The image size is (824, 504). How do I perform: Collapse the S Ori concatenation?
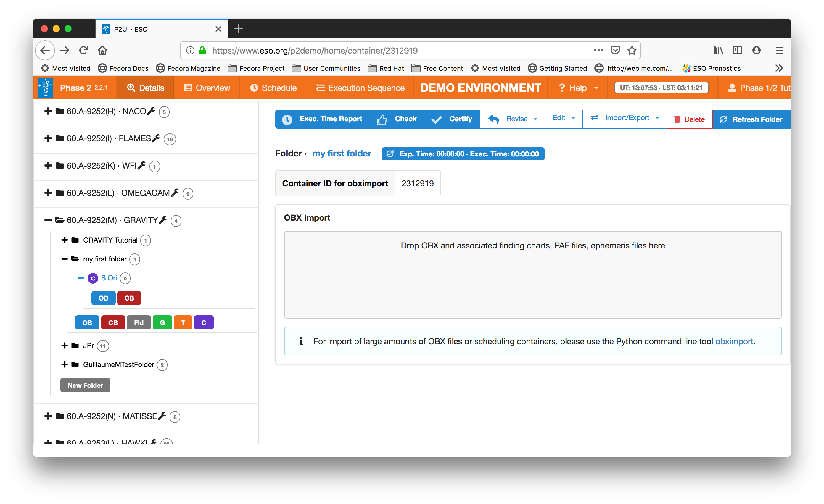click(x=81, y=278)
